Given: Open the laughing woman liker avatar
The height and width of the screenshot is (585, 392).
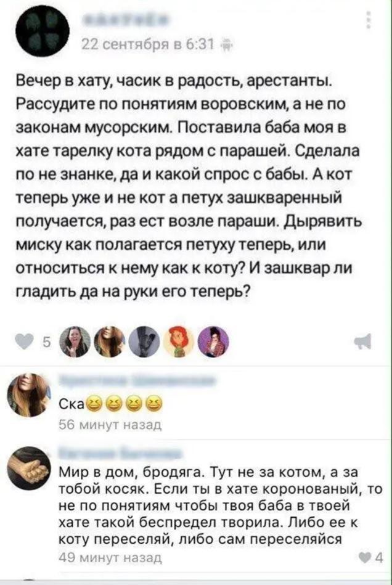Looking at the screenshot, I should 75,342.
